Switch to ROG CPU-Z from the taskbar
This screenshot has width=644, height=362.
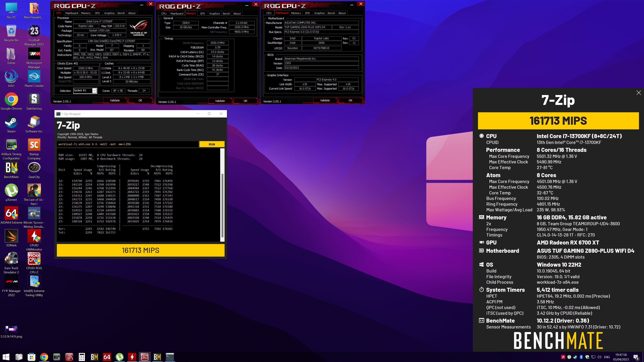point(145,357)
